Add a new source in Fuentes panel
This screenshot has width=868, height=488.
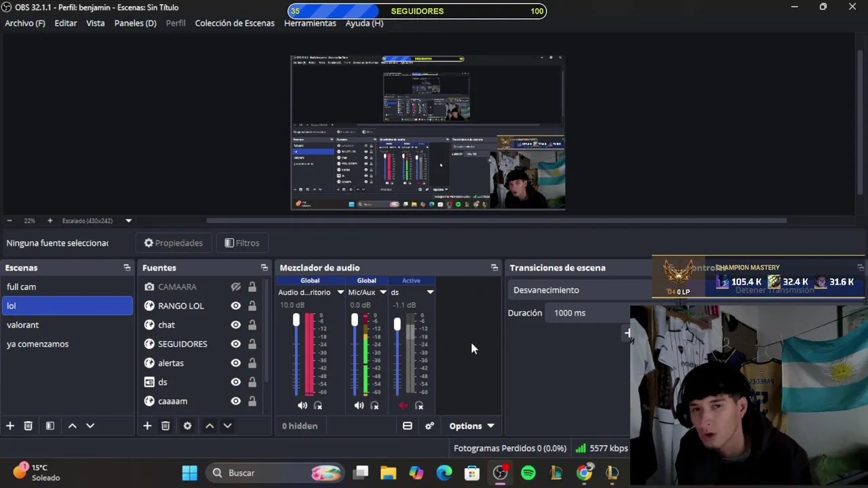pos(147,426)
